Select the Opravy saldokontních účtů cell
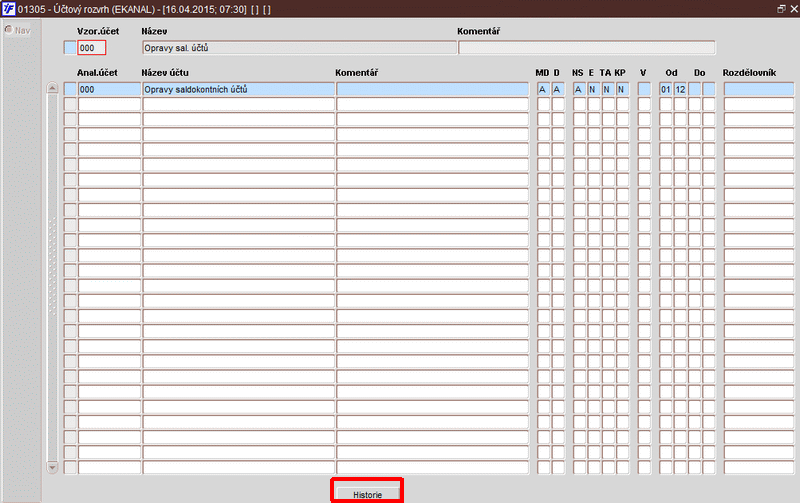This screenshot has height=503, width=800. pyautogui.click(x=238, y=89)
